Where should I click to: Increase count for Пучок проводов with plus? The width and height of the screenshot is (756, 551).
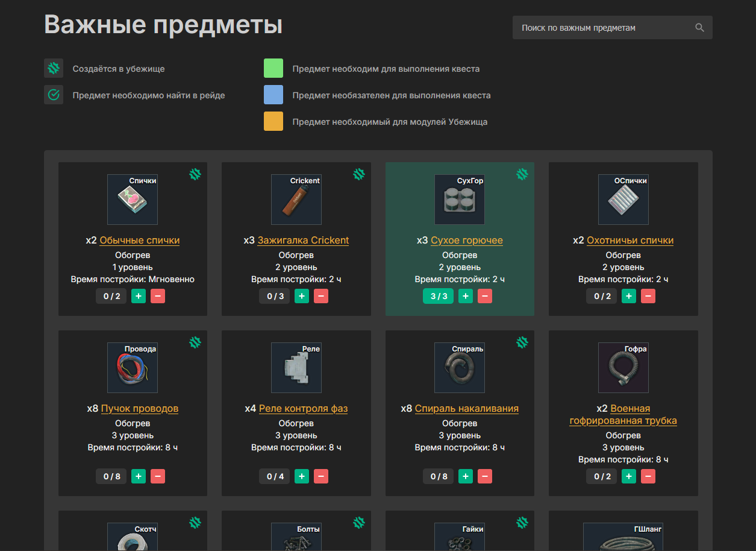tap(139, 476)
